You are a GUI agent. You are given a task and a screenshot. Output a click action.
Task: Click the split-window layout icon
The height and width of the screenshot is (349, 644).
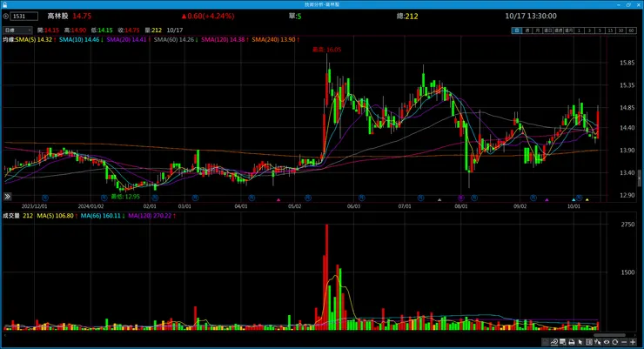[x=589, y=342]
